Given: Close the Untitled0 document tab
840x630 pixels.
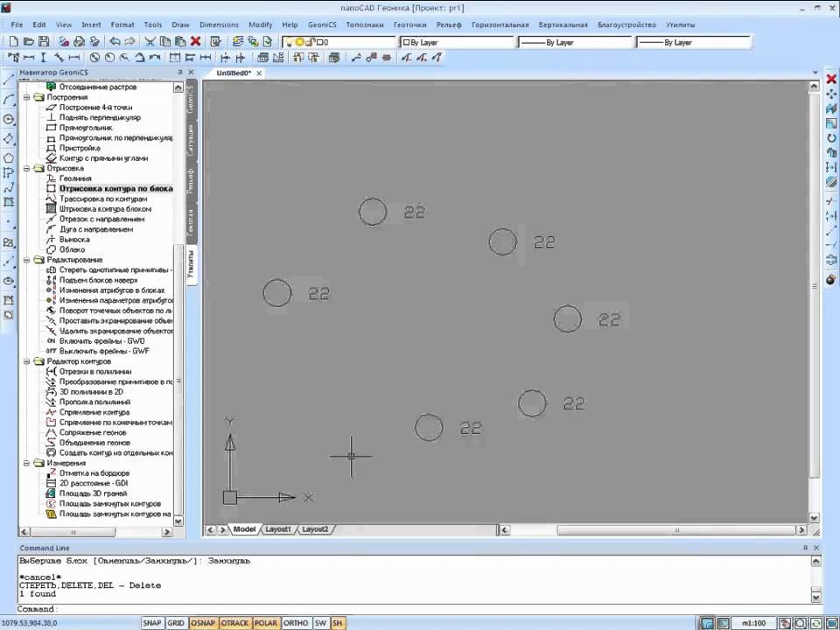Looking at the screenshot, I should click(259, 73).
